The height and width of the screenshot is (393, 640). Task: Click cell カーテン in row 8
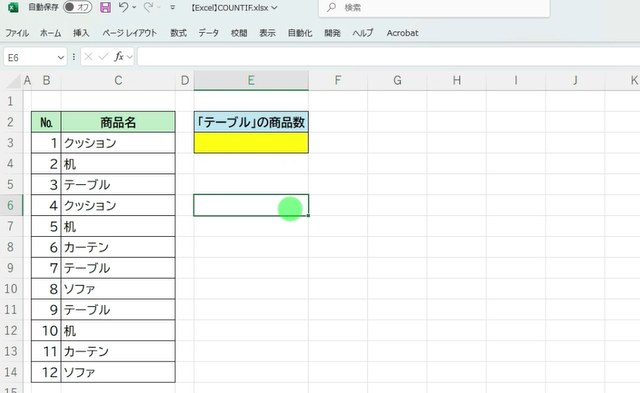118,247
